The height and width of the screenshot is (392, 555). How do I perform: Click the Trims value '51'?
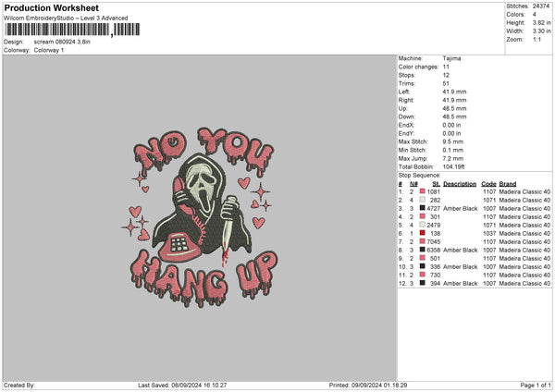click(x=446, y=83)
